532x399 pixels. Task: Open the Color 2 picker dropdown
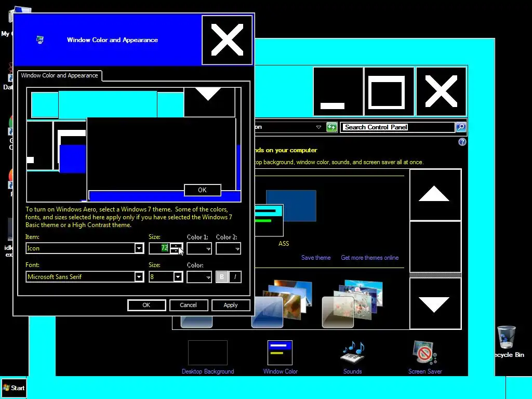click(229, 248)
